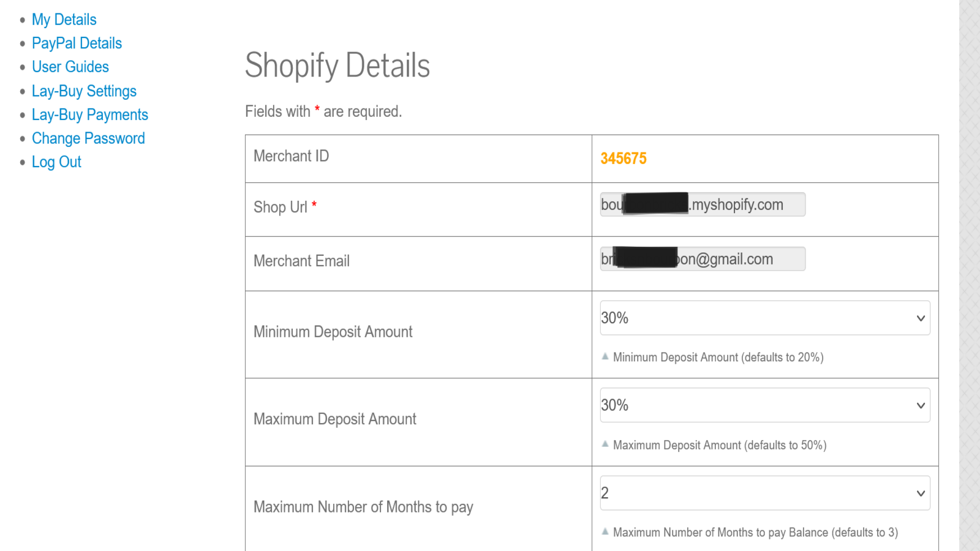Open the My Details link
Screen dimensions: 980x551
64,20
